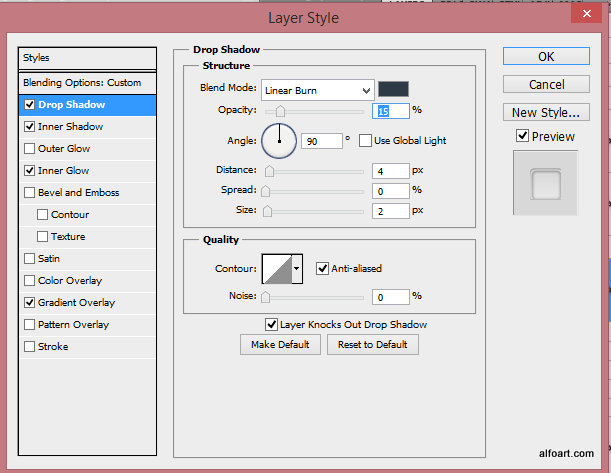The height and width of the screenshot is (473, 611).
Task: Open the Blend Mode dropdown
Action: click(x=317, y=90)
